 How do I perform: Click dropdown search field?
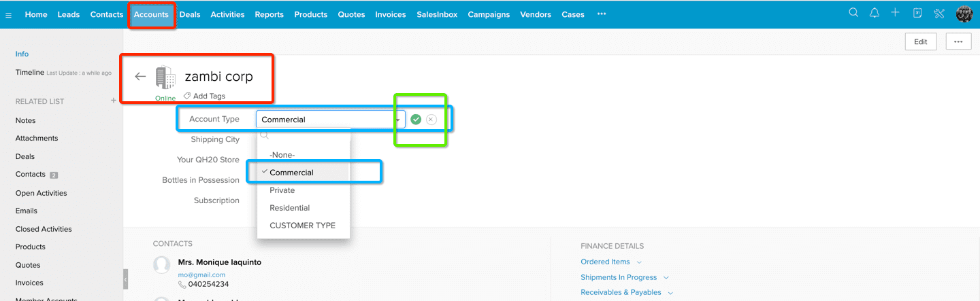click(x=304, y=135)
